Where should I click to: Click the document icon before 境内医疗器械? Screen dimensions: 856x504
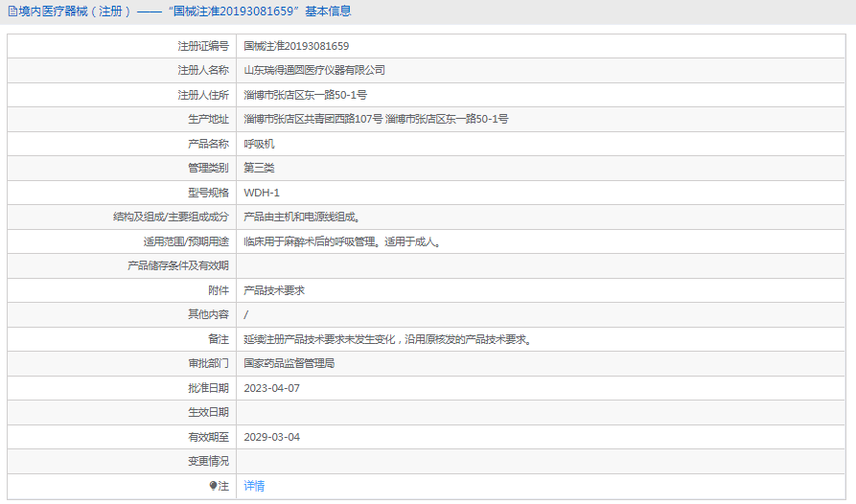coord(12,11)
